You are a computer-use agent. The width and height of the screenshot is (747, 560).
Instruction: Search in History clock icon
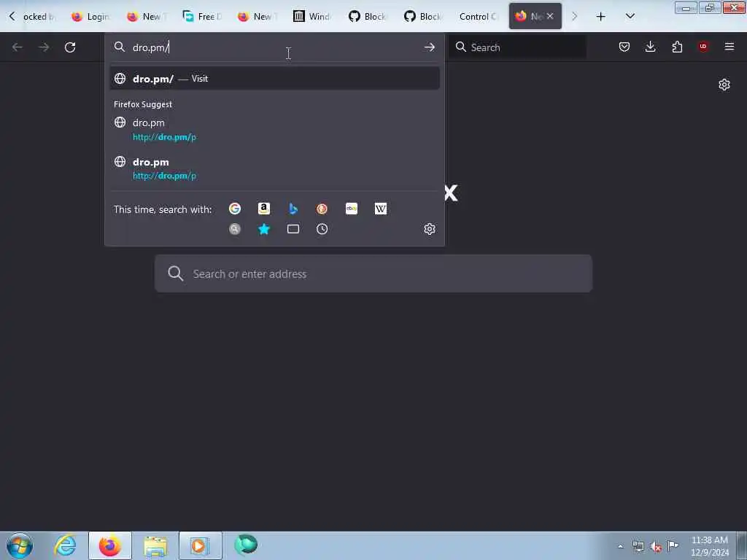(x=322, y=229)
